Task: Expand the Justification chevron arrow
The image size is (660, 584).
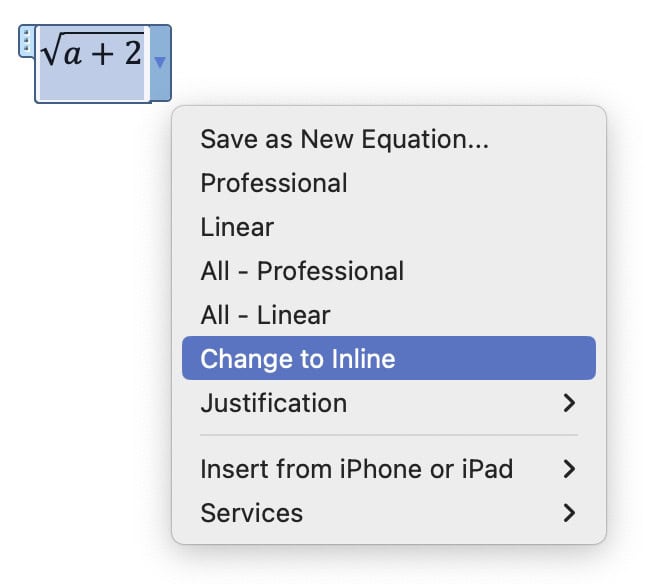Action: point(569,403)
